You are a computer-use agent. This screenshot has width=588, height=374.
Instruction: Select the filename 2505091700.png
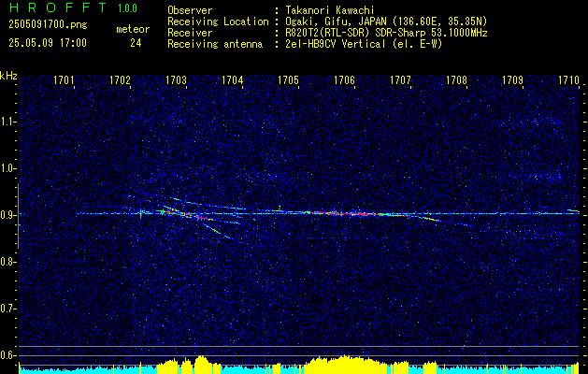48,24
